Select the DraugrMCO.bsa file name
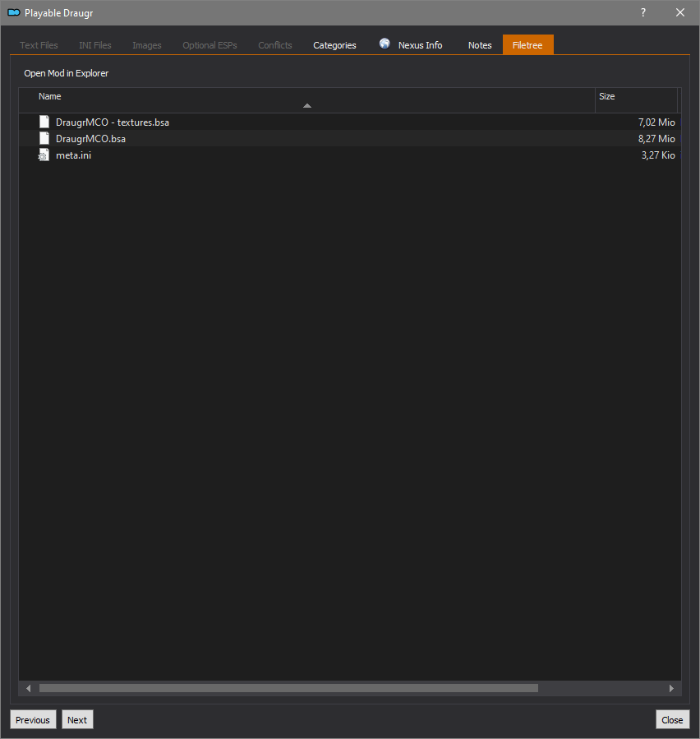 click(91, 139)
